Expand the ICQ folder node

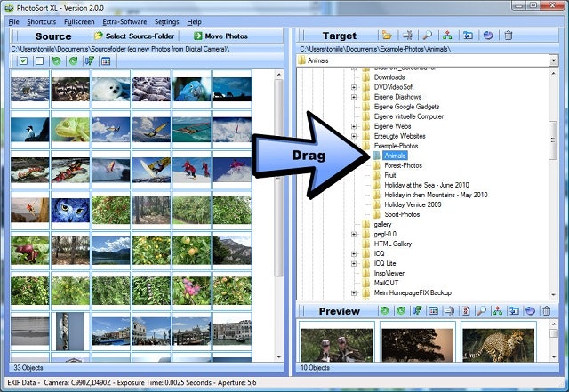[x=354, y=253]
